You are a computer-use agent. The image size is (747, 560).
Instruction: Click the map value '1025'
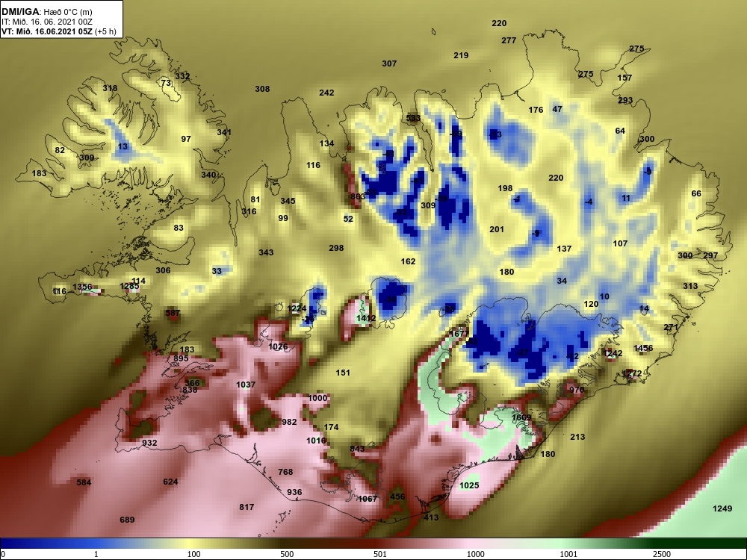click(x=469, y=486)
